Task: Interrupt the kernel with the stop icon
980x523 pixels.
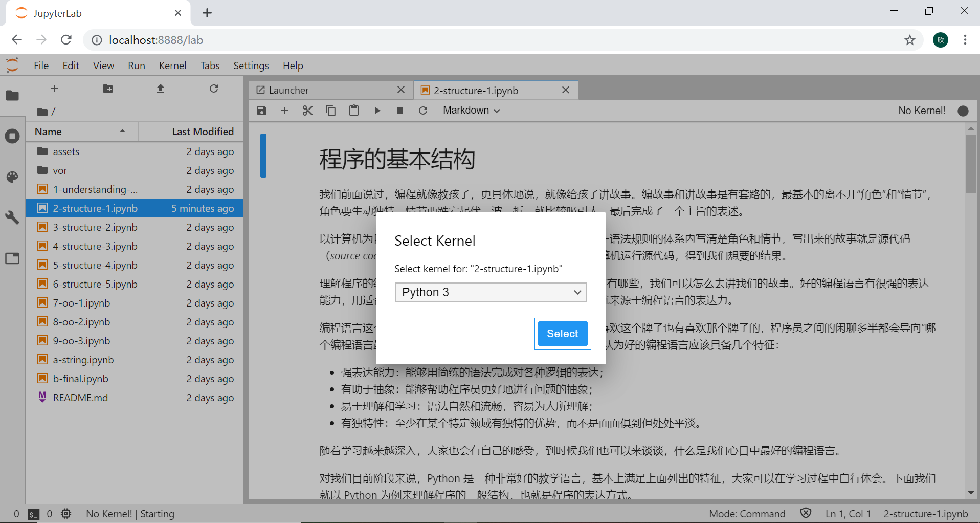Action: [x=400, y=110]
